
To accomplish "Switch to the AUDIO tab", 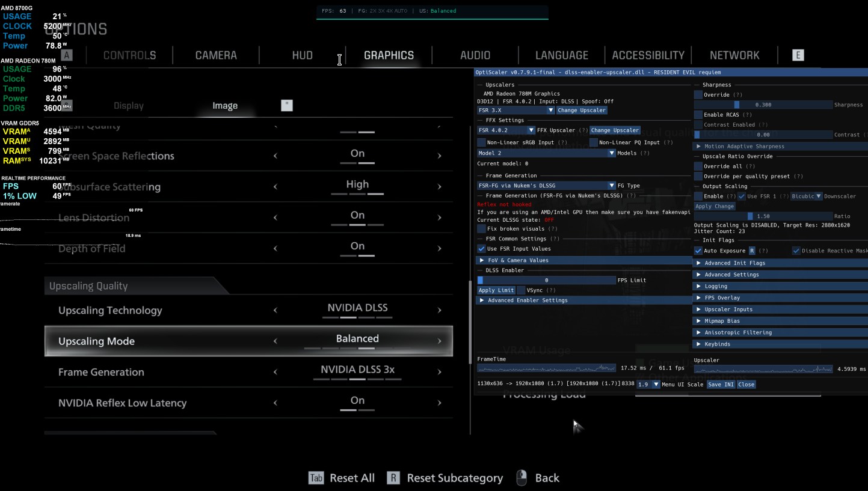I will tap(475, 55).
